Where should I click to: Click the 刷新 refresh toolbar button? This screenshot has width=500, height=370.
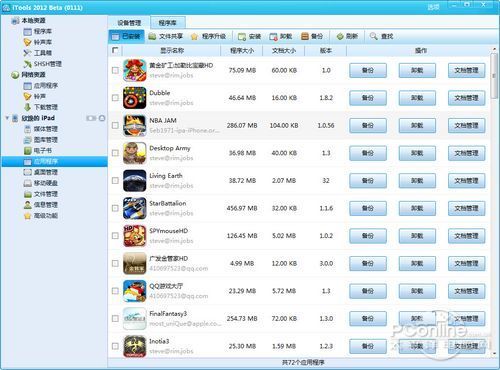347,36
